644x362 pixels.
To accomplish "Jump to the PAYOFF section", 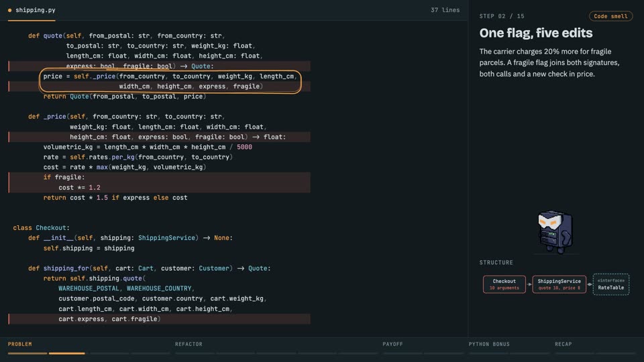I will pos(392,344).
